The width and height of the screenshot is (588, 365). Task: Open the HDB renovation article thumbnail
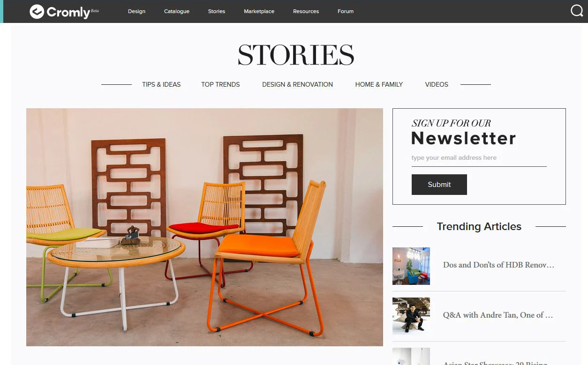(x=411, y=266)
